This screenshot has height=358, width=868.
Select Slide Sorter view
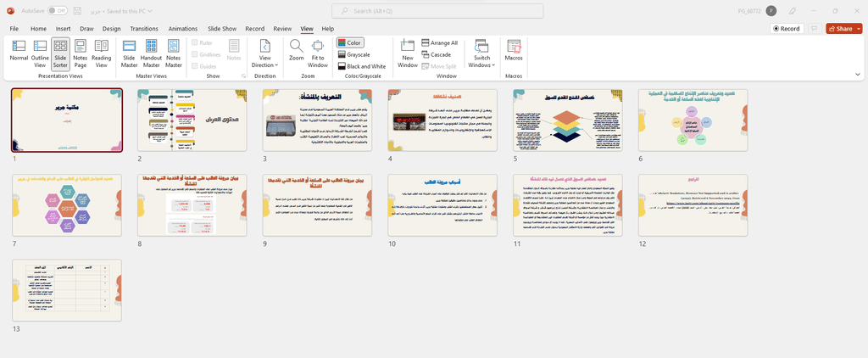(x=61, y=53)
